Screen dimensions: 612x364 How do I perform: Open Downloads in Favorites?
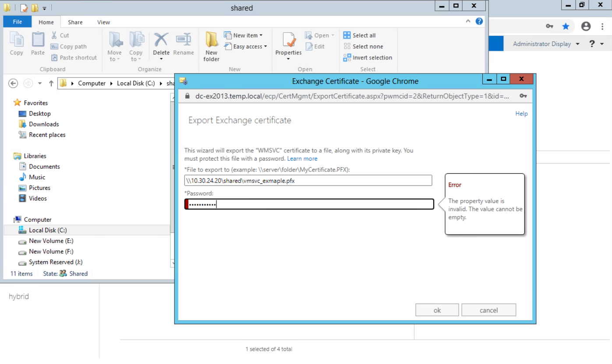click(x=44, y=124)
